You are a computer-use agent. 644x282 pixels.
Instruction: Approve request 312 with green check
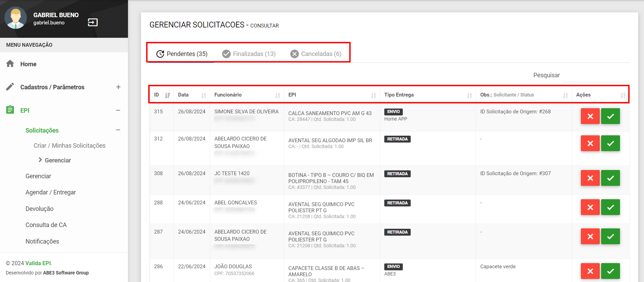pos(610,143)
